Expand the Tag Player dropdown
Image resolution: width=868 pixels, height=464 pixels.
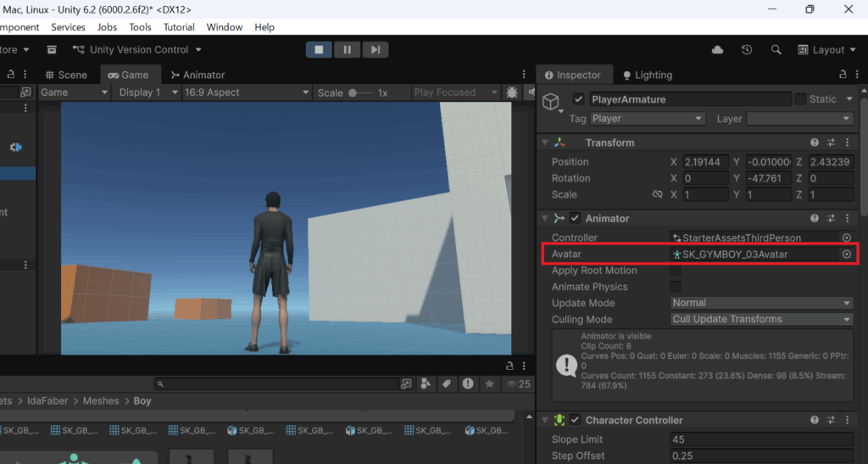coord(648,119)
